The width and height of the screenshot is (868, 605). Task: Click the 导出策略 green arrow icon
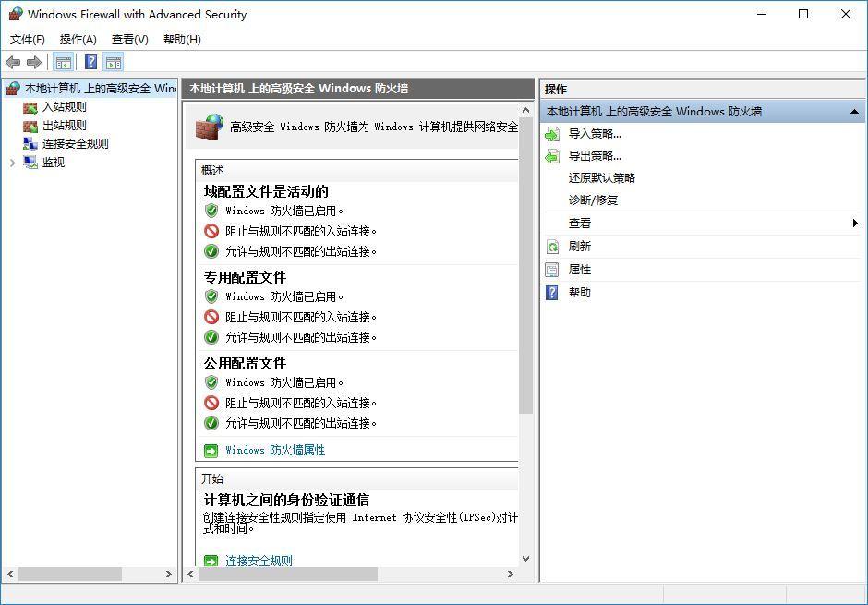552,157
